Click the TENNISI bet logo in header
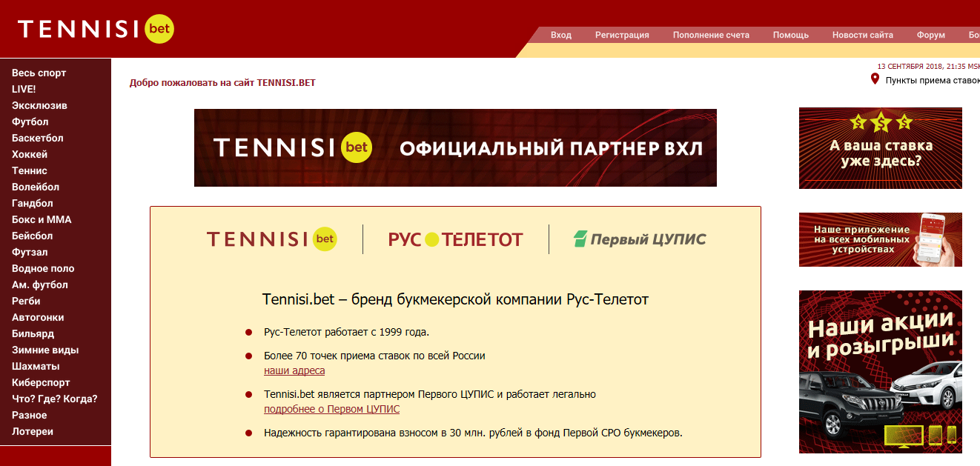 pyautogui.click(x=96, y=29)
